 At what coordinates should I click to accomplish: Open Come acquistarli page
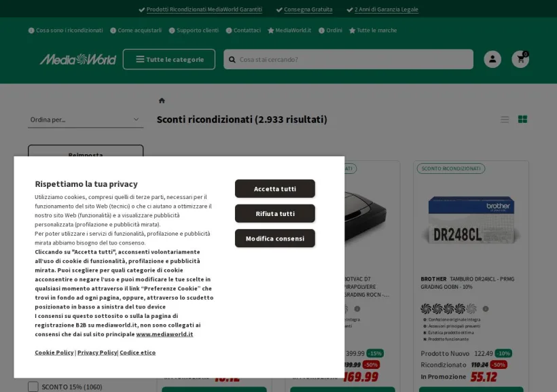(136, 31)
